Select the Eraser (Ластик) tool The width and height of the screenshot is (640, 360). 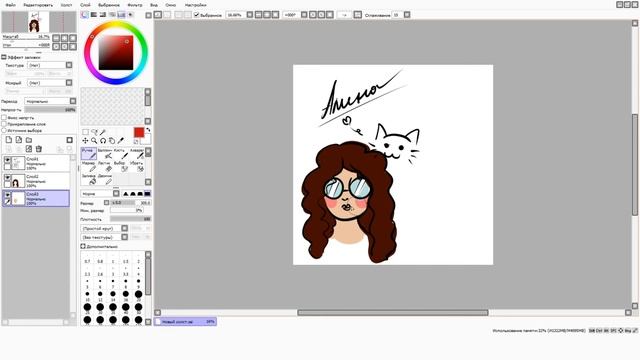(x=105, y=166)
